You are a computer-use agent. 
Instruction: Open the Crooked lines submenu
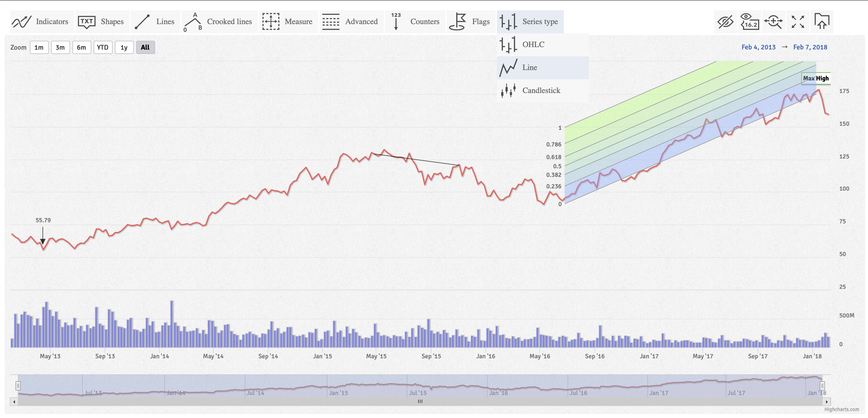point(219,22)
